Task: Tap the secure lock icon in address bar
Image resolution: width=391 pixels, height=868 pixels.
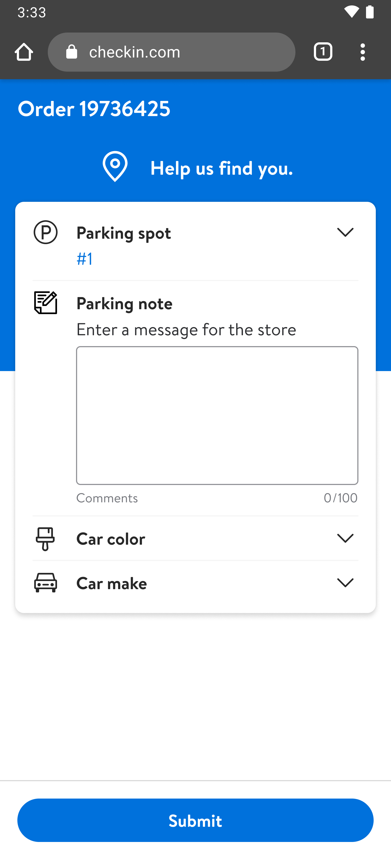Action: click(x=71, y=52)
